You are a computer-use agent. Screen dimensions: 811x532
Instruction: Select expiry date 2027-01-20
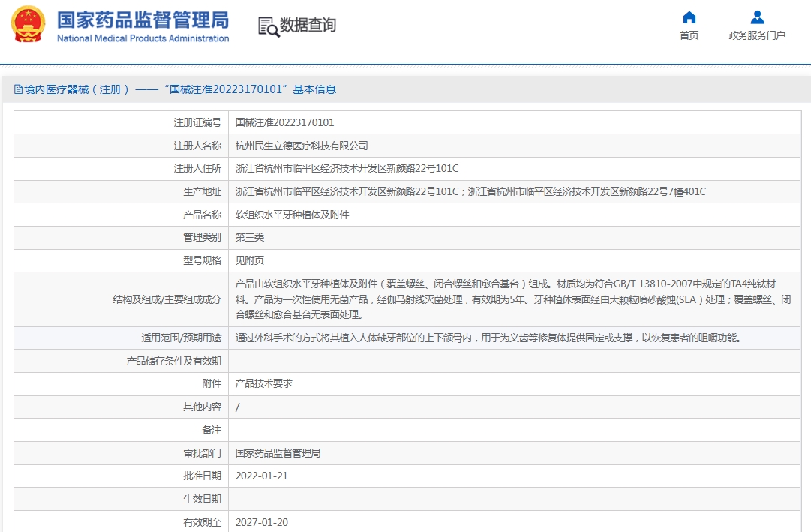(262, 523)
